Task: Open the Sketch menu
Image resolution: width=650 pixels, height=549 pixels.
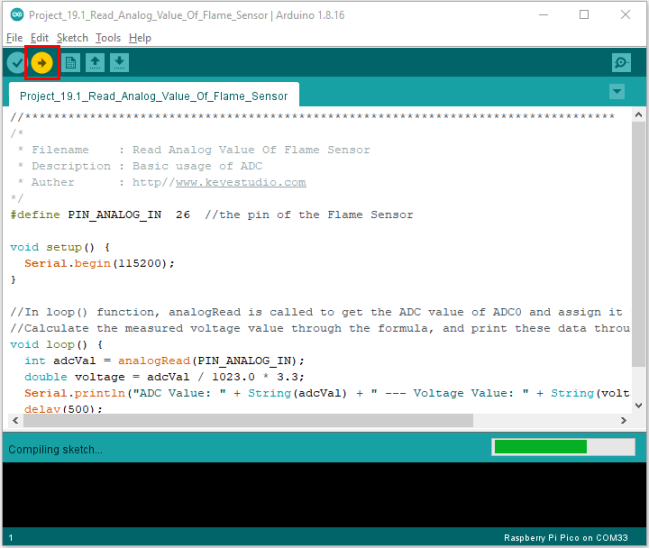Action: tap(72, 38)
